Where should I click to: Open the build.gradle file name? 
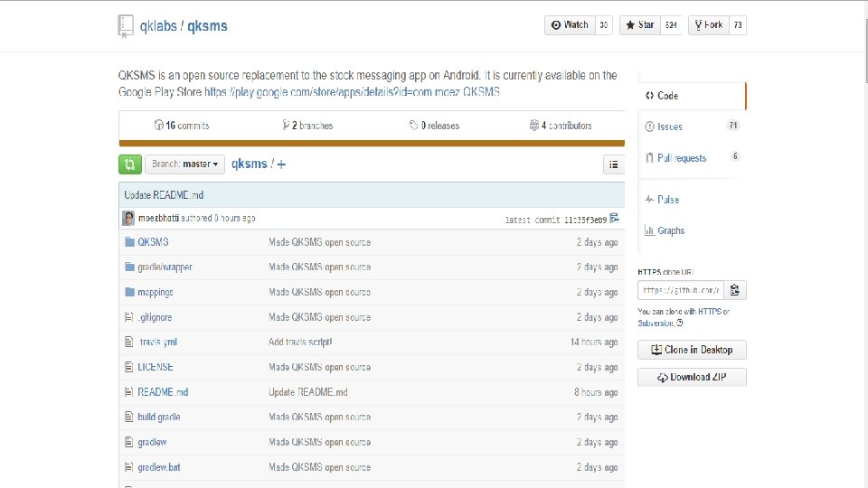tap(159, 418)
